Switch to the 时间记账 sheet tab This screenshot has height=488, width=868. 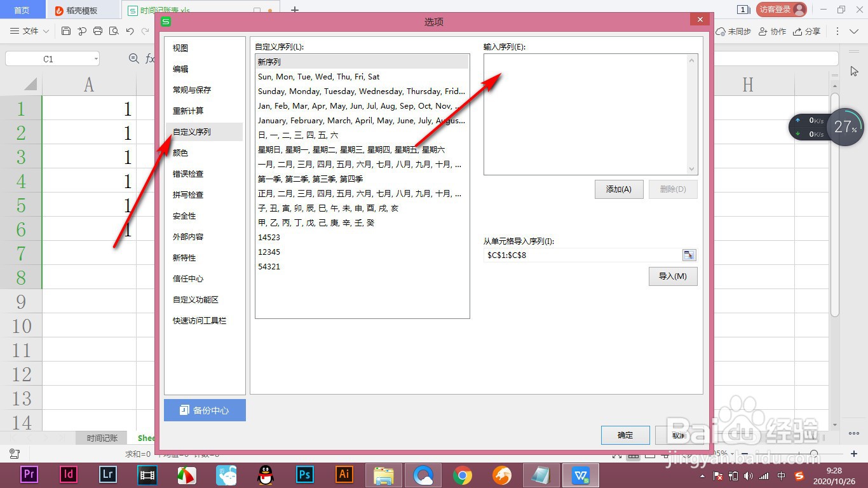coord(101,438)
